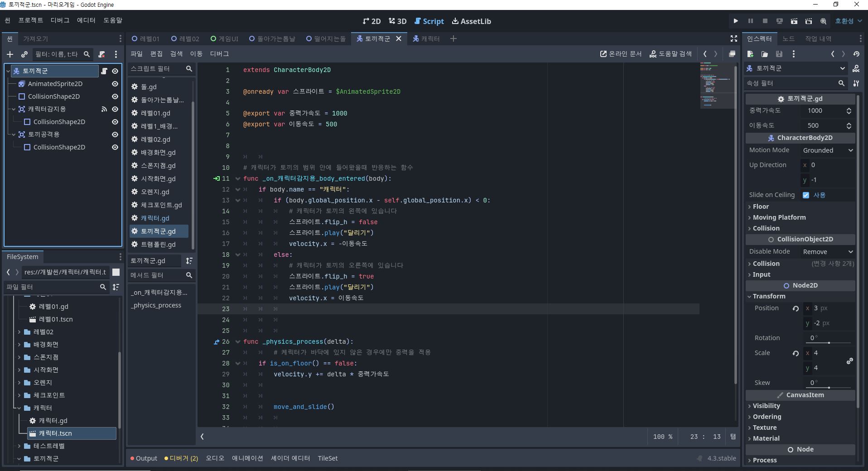Pause the running project
Screen dimensions: 868x471
pyautogui.click(x=751, y=21)
